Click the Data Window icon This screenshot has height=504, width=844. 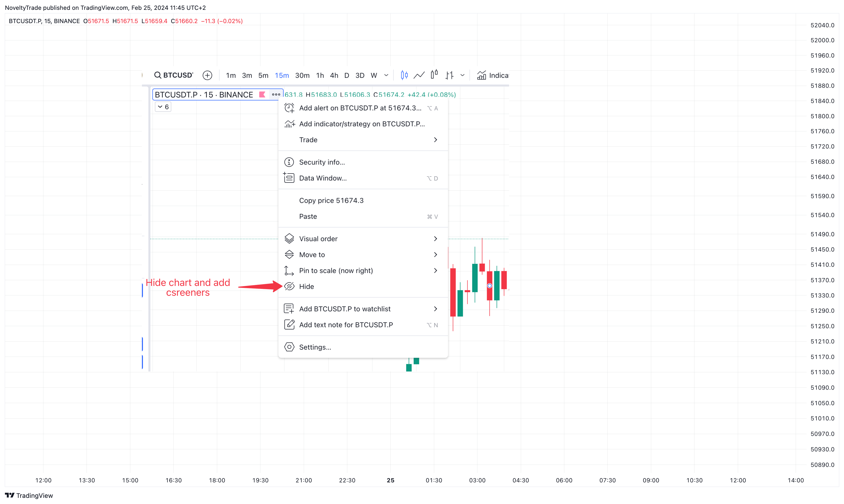pyautogui.click(x=289, y=178)
